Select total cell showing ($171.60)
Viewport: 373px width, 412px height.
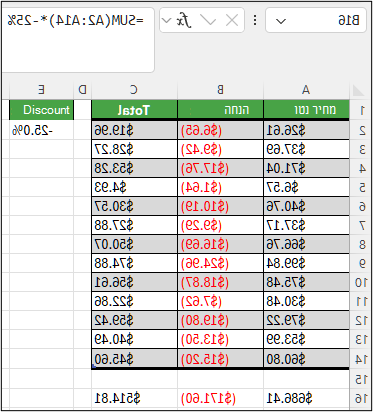point(220,398)
